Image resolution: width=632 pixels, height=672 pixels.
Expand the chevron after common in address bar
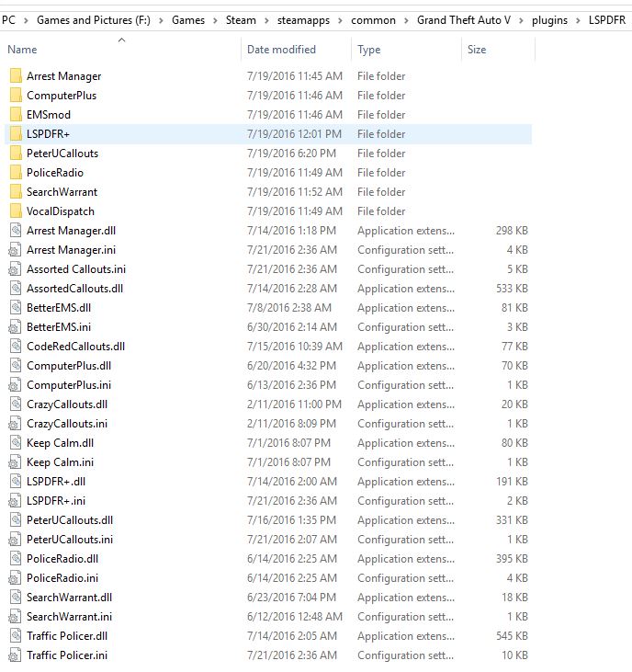(x=406, y=20)
